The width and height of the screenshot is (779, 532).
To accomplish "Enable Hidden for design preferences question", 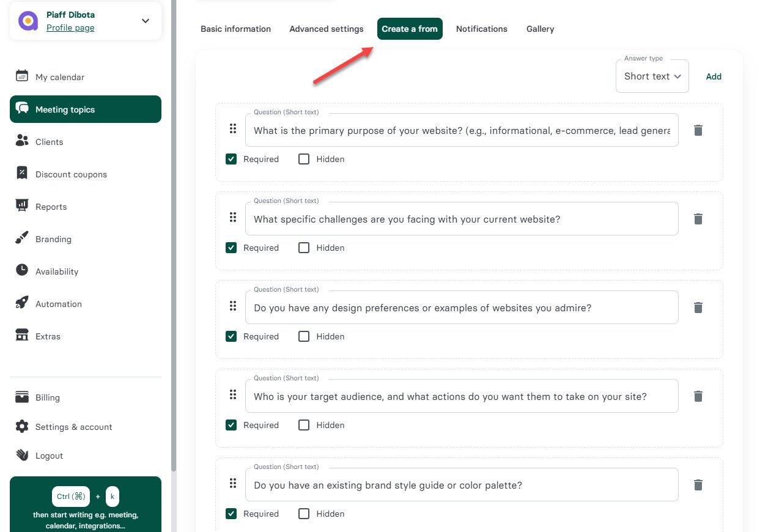I will point(304,336).
